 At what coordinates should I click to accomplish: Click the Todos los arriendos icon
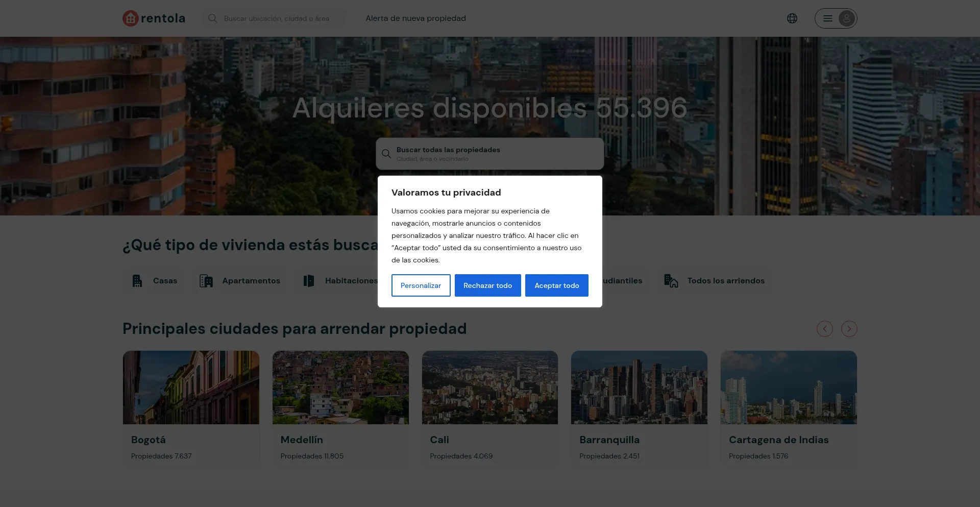pyautogui.click(x=671, y=281)
